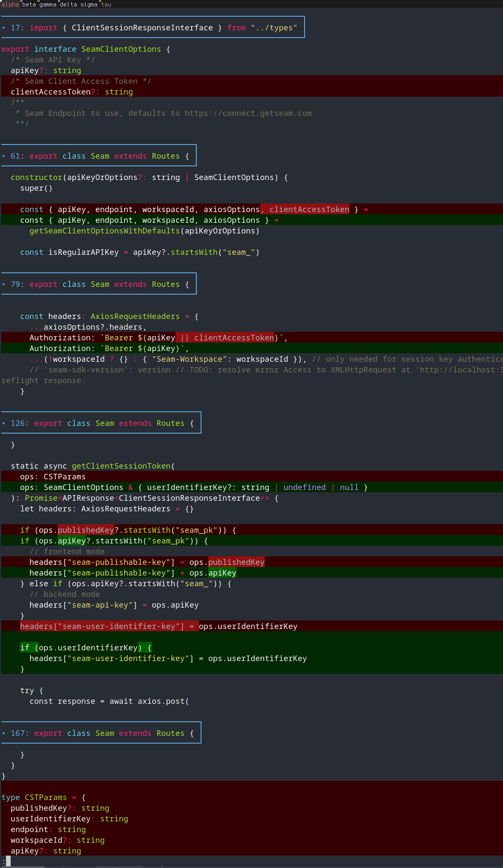
Task: Open the https://connect.getseam.com URL in the comment
Action: [248, 113]
